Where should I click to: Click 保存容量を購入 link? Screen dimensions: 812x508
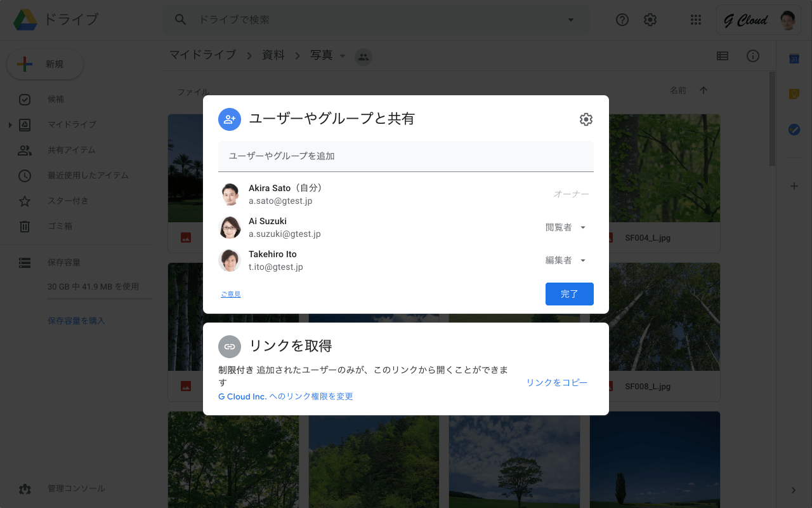point(76,321)
